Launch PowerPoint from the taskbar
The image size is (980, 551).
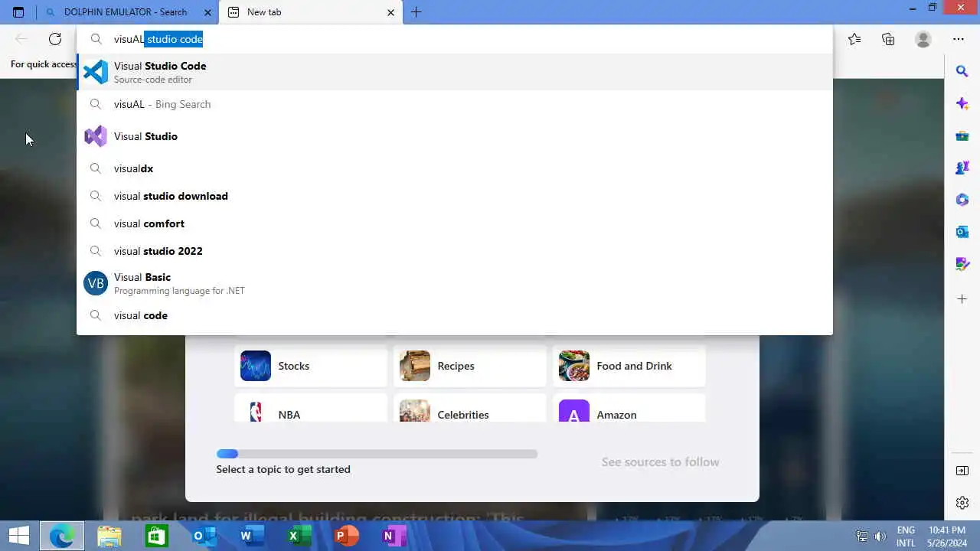(347, 536)
